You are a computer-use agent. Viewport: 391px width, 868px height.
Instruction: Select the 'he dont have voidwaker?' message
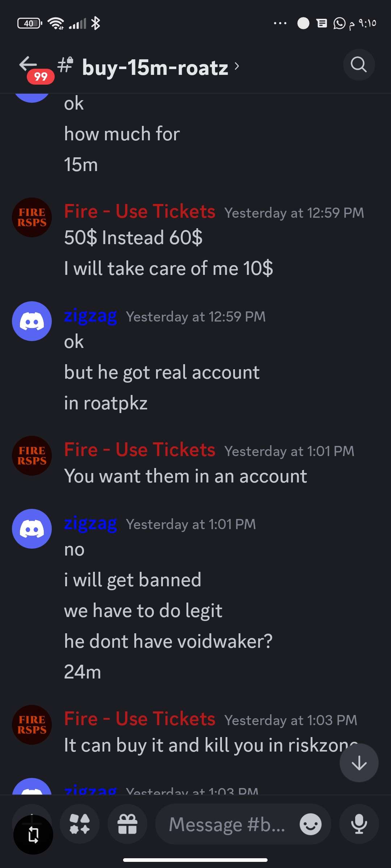[168, 641]
